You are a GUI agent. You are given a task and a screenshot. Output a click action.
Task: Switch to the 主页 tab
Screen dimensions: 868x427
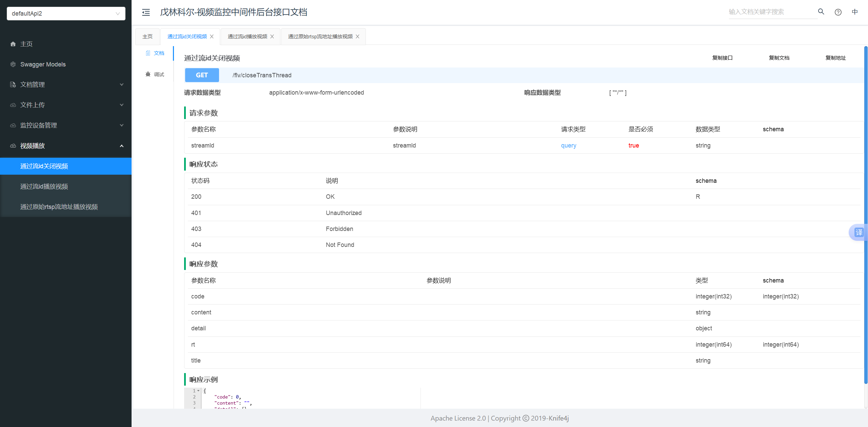click(147, 37)
